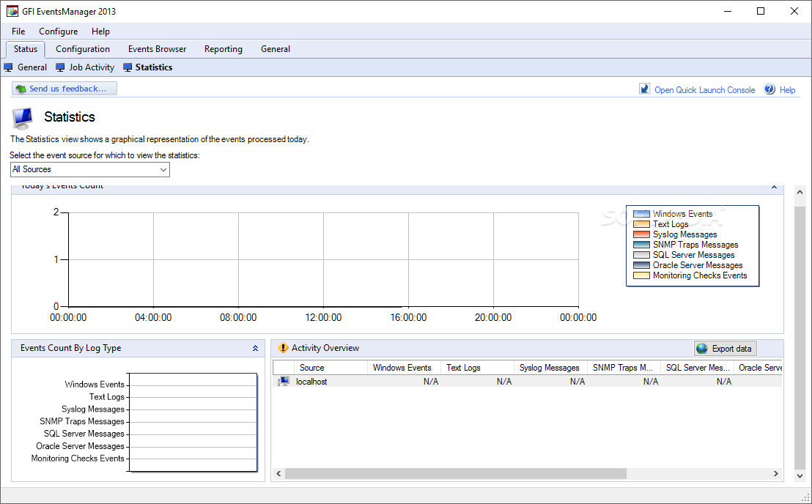Sort by SNMP Traps column header
812x504 pixels.
tap(624, 368)
